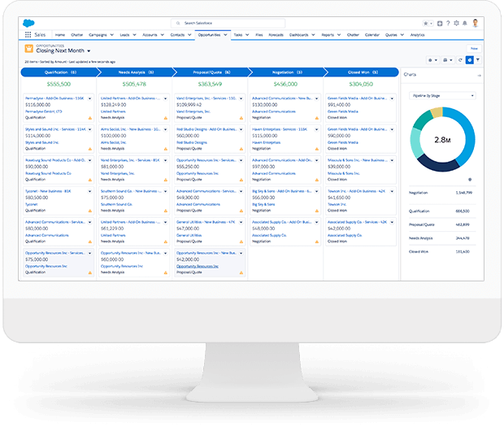Open Tyconet - New Business - 81K opportunity
Image resolution: width=504 pixels, height=427 pixels.
(48, 191)
